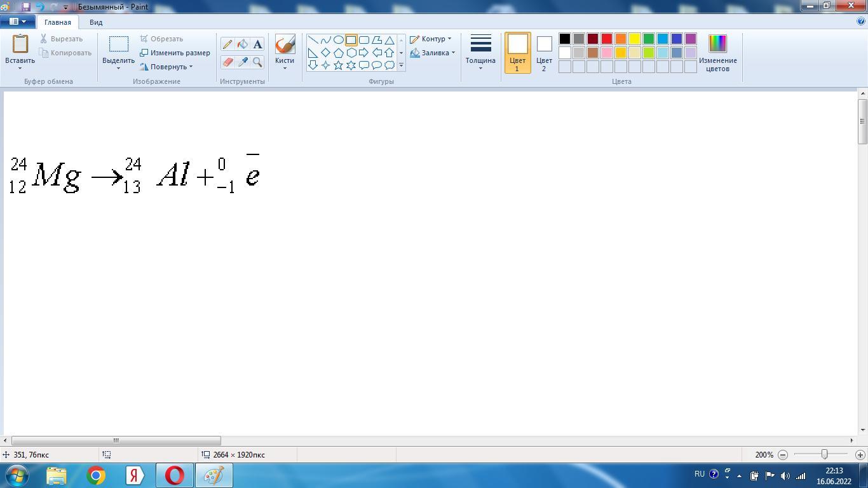Viewport: 868px width, 488px height.
Task: Expand the full shapes gallery
Action: 401,65
